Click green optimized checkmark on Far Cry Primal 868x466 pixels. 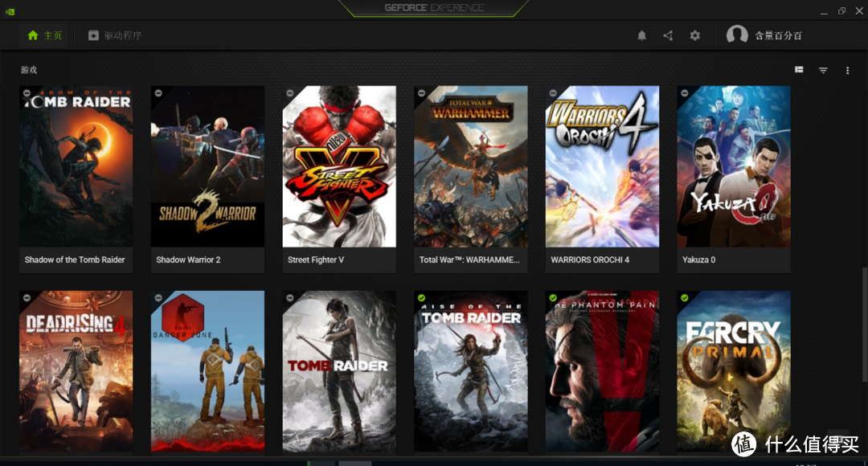point(684,298)
